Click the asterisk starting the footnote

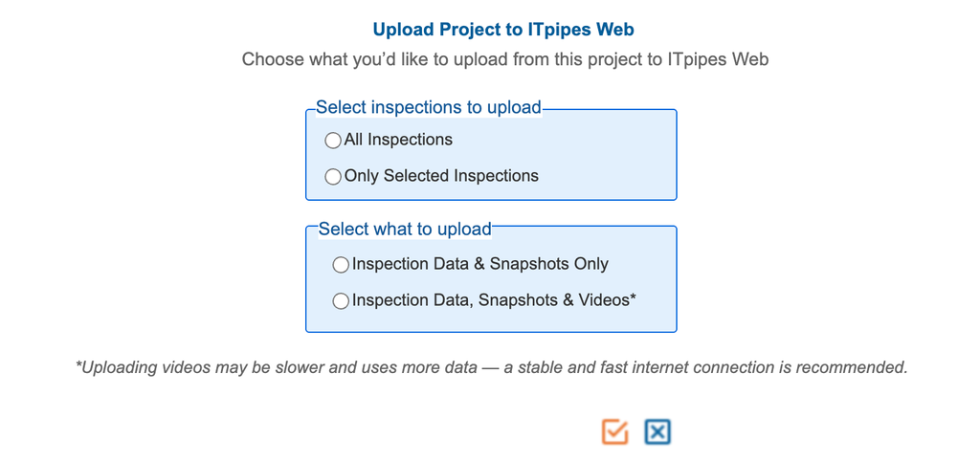78,364
